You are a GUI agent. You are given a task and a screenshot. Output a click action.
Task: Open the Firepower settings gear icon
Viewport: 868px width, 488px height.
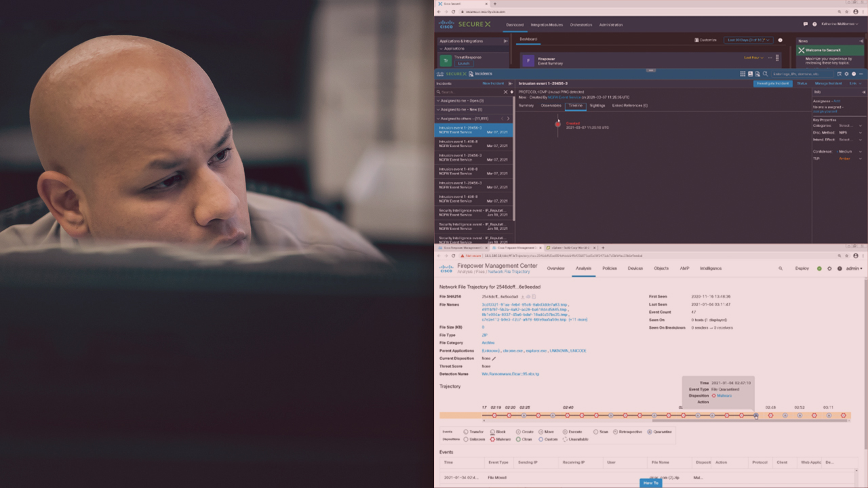[x=829, y=268]
